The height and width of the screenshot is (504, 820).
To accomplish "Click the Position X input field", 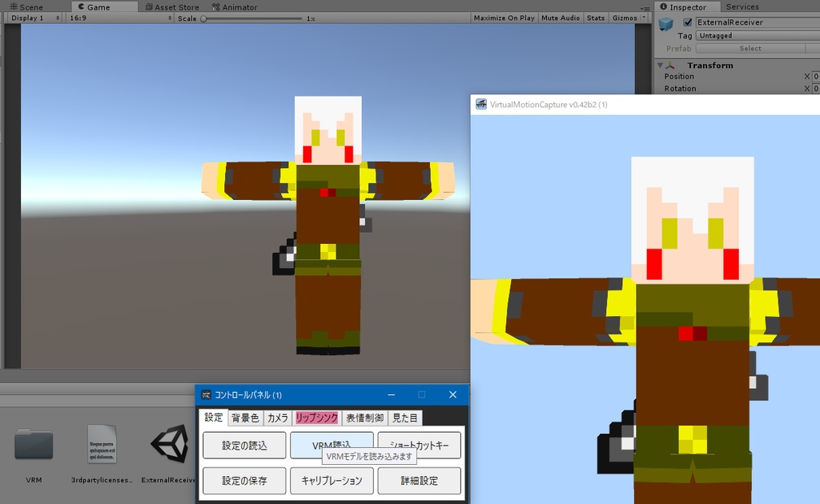I will [815, 76].
